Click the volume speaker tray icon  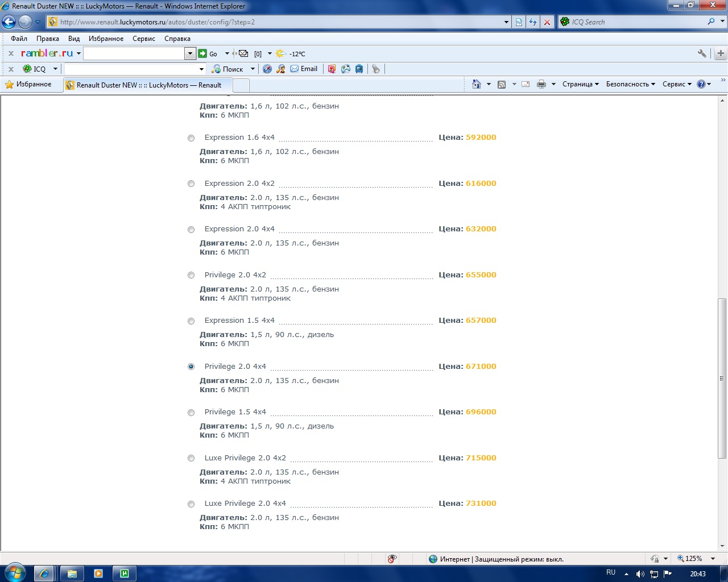pyautogui.click(x=640, y=573)
